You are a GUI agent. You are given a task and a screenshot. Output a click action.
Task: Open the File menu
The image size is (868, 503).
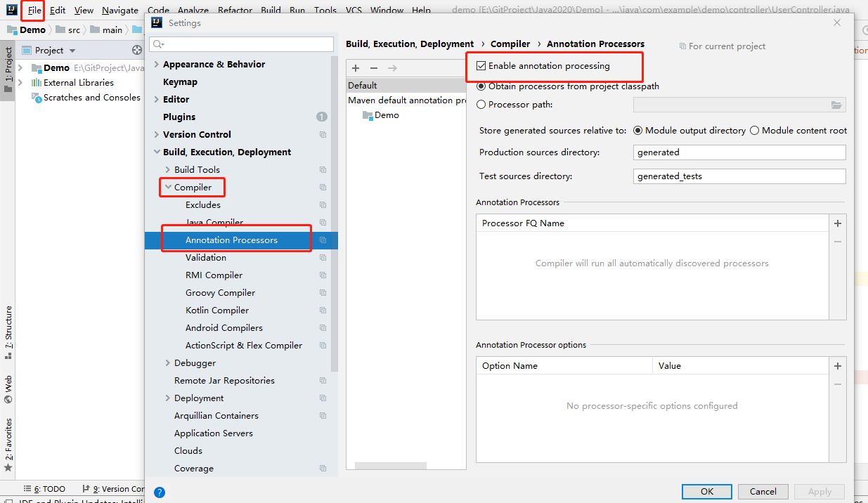34,10
